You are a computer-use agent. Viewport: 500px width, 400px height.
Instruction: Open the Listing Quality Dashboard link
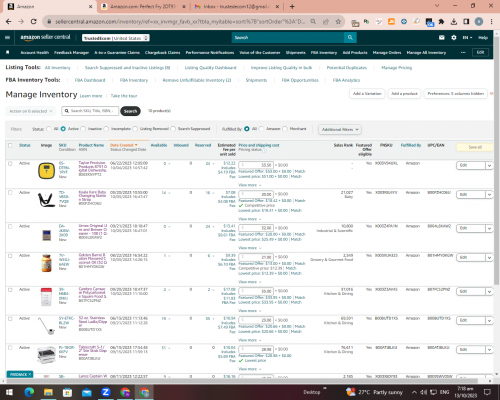point(210,68)
